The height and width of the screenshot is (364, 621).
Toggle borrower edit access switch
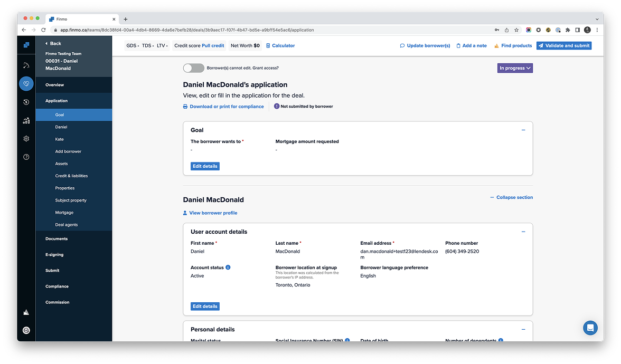point(193,68)
